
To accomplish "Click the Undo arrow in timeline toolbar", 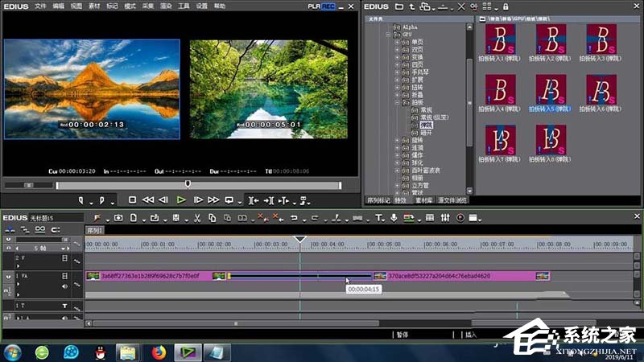I will tap(294, 218).
